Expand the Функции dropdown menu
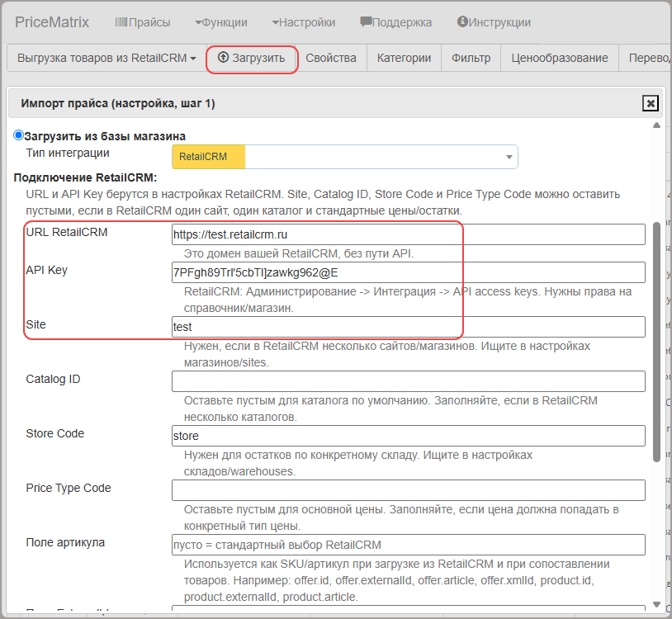The width and height of the screenshot is (672, 619). pyautogui.click(x=221, y=22)
